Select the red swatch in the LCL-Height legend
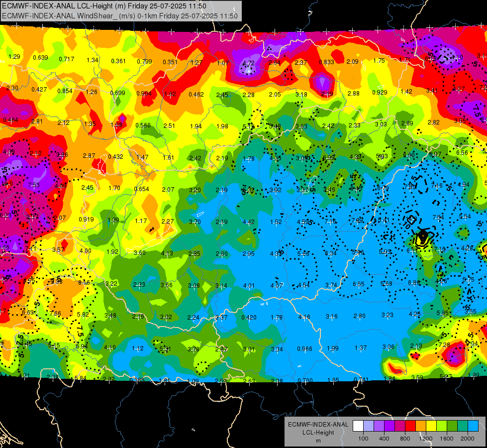The height and width of the screenshot is (448, 487). coord(410,426)
